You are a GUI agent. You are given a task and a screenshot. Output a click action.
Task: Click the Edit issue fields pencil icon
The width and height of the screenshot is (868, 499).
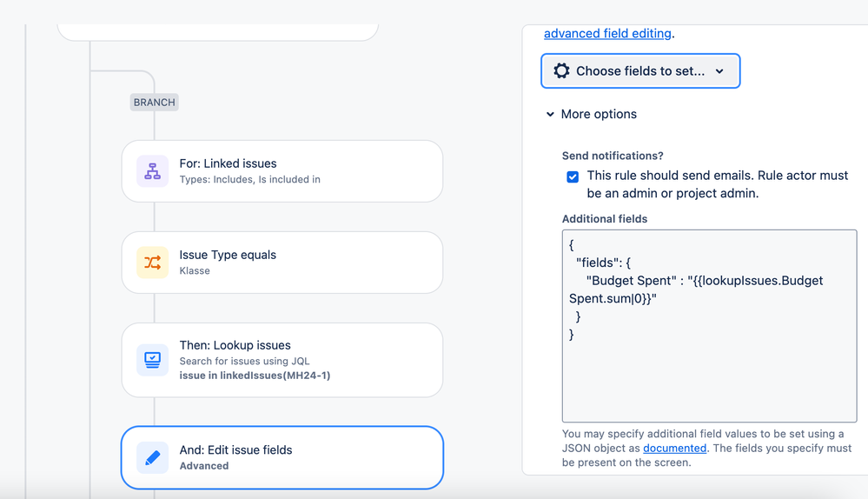click(x=152, y=457)
